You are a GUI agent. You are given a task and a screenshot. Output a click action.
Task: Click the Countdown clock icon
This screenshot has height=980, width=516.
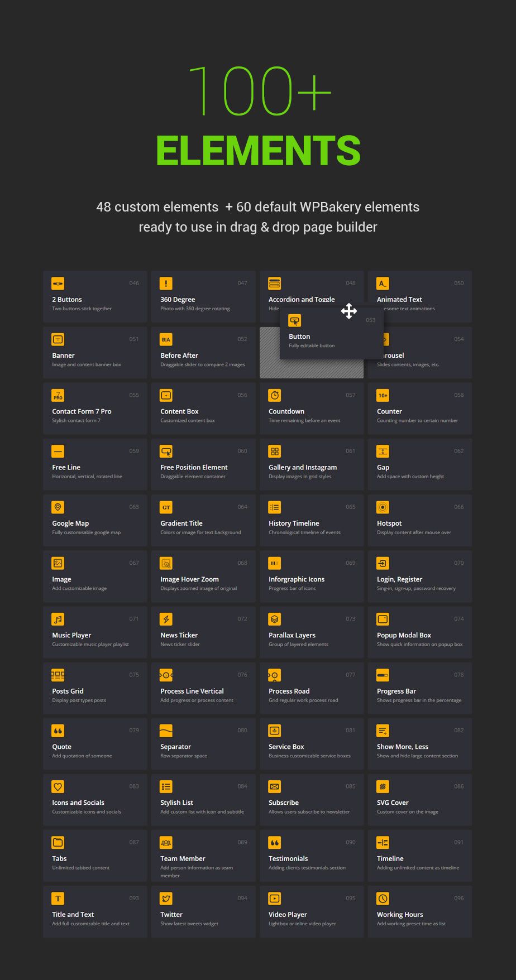274,395
